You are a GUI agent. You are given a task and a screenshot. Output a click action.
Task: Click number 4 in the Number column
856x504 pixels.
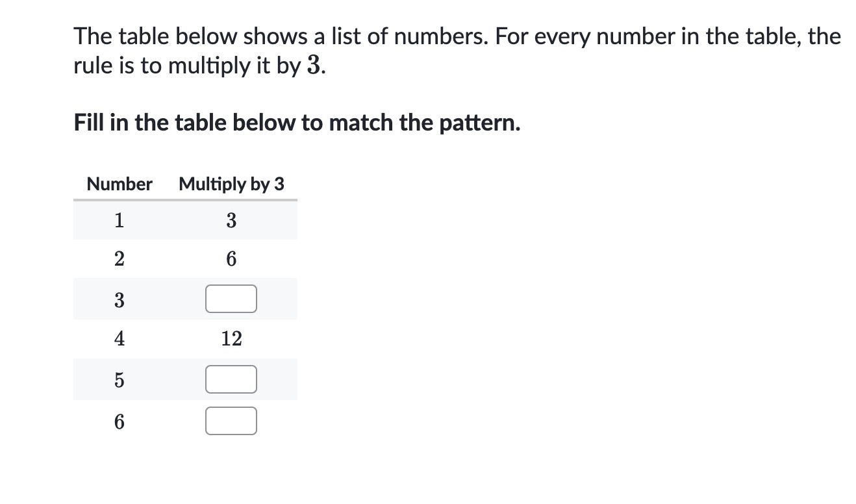click(x=119, y=338)
